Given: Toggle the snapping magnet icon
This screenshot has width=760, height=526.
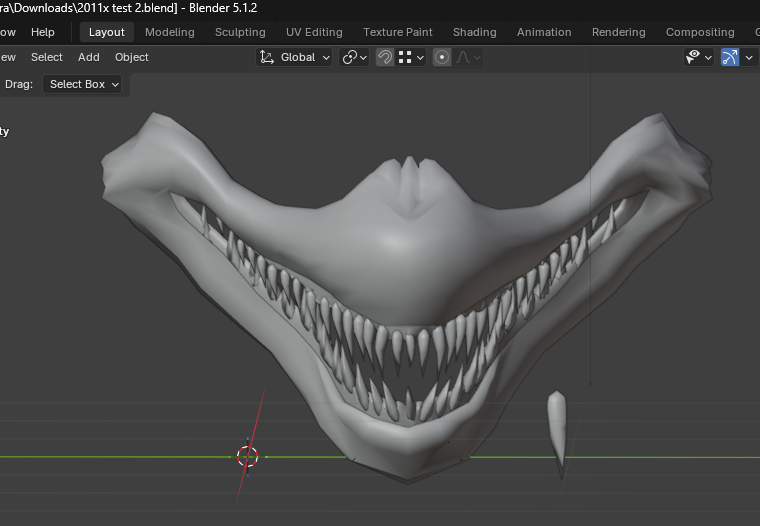Looking at the screenshot, I should coord(385,57).
